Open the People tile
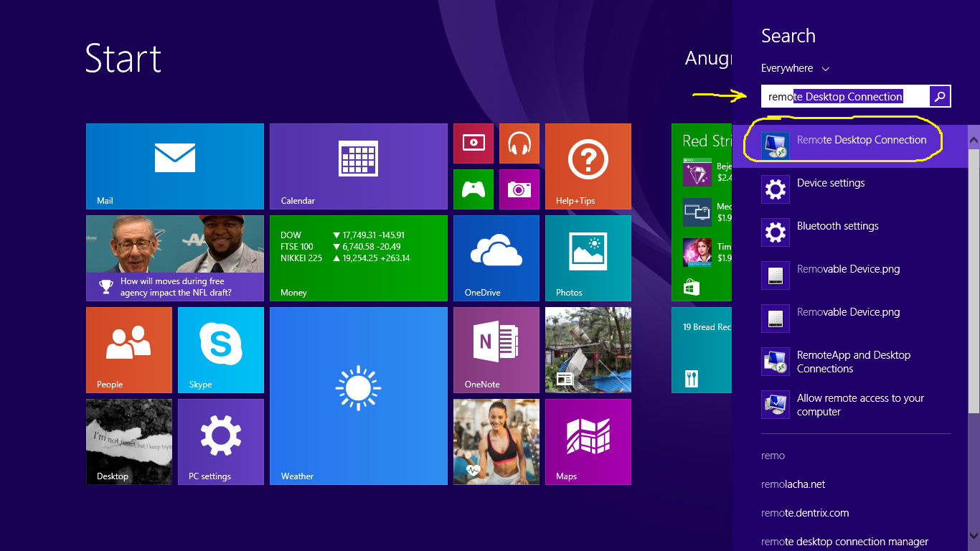Viewport: 980px width, 551px height. click(x=129, y=350)
